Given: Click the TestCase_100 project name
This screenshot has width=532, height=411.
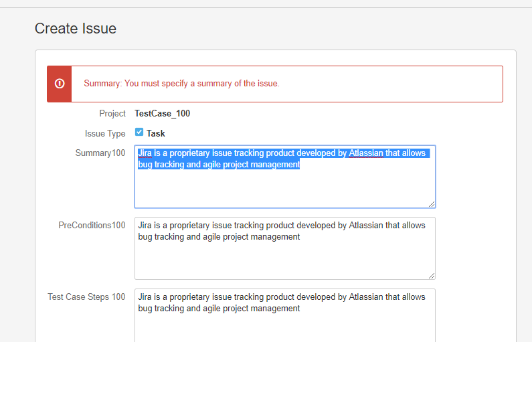Looking at the screenshot, I should [162, 113].
